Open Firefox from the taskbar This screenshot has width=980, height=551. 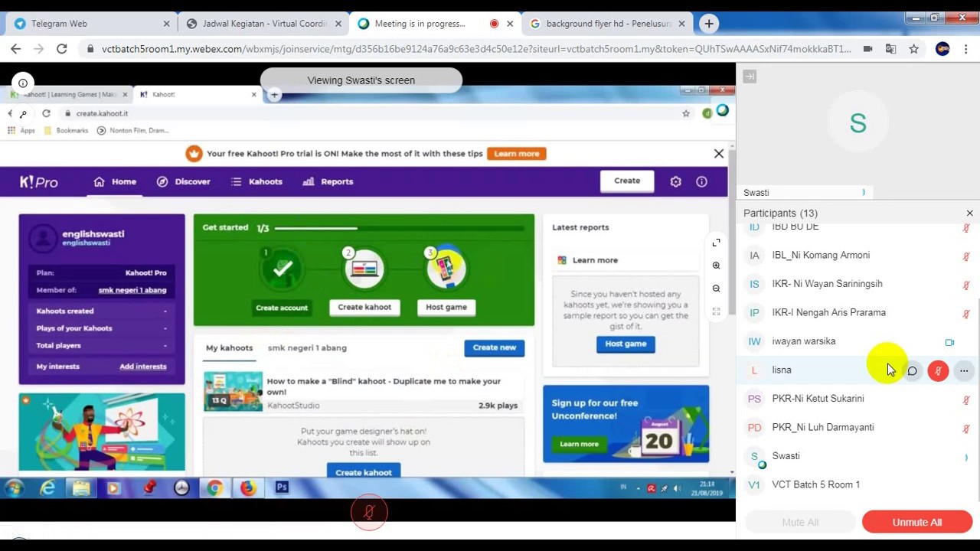pos(248,487)
